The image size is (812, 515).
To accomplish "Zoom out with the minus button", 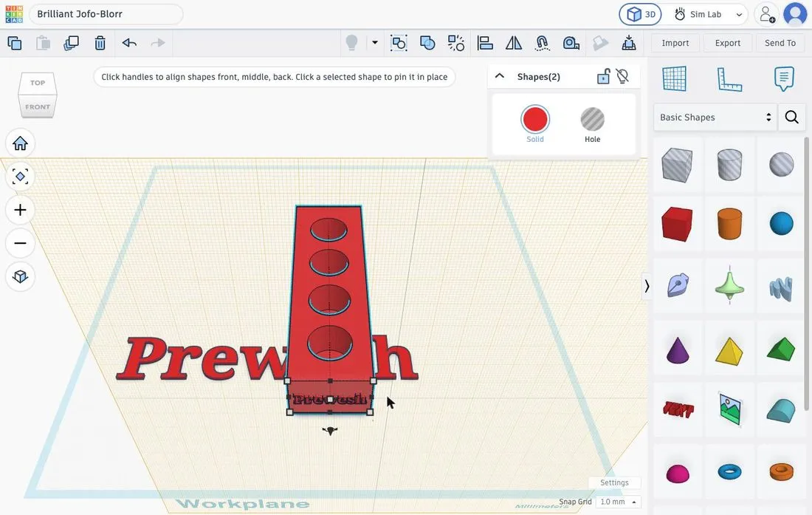I will point(20,243).
